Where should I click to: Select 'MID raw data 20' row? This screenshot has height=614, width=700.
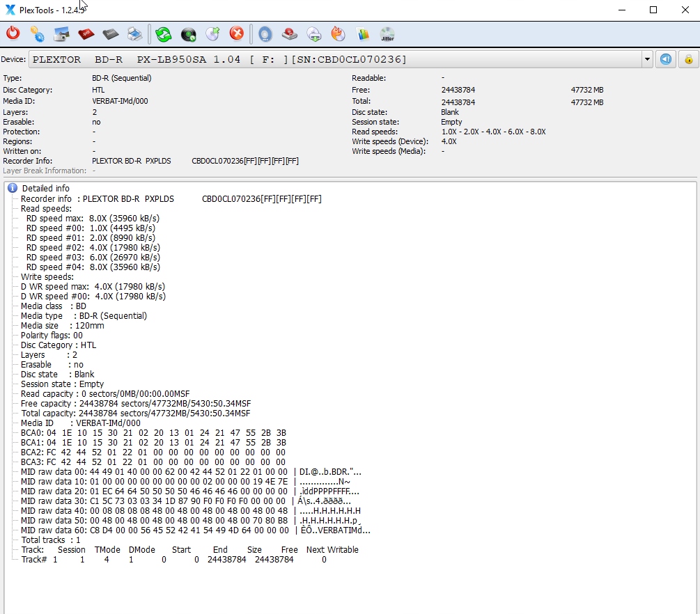coord(189,491)
